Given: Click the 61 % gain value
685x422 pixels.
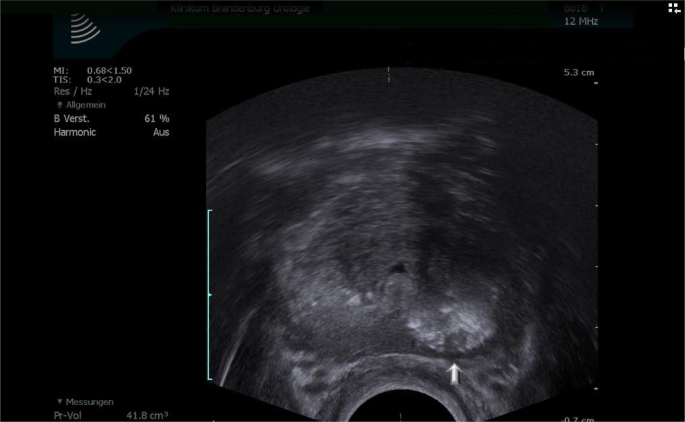Looking at the screenshot, I should click(x=156, y=118).
